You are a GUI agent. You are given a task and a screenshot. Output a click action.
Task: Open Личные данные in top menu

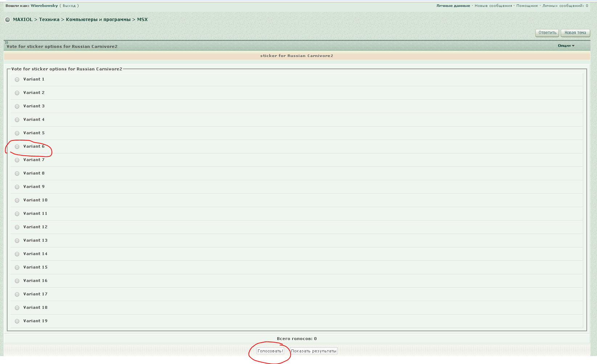coord(453,6)
